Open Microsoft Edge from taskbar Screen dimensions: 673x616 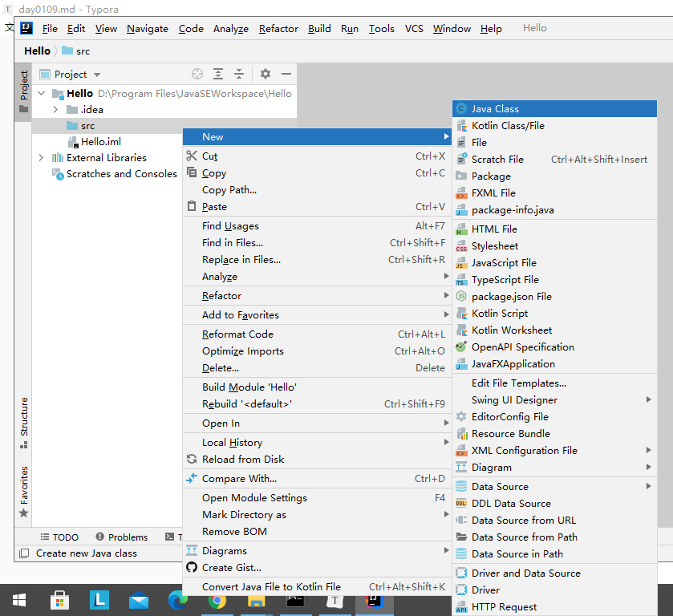178,600
